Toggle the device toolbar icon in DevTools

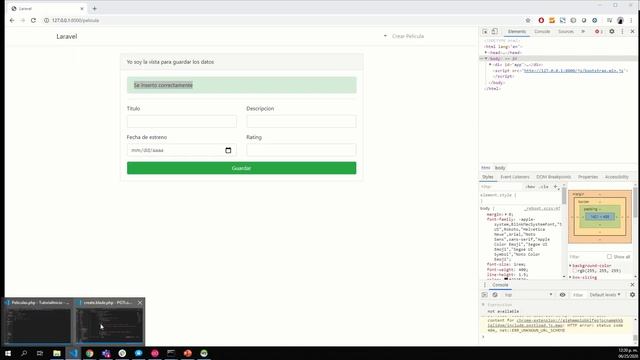494,31
